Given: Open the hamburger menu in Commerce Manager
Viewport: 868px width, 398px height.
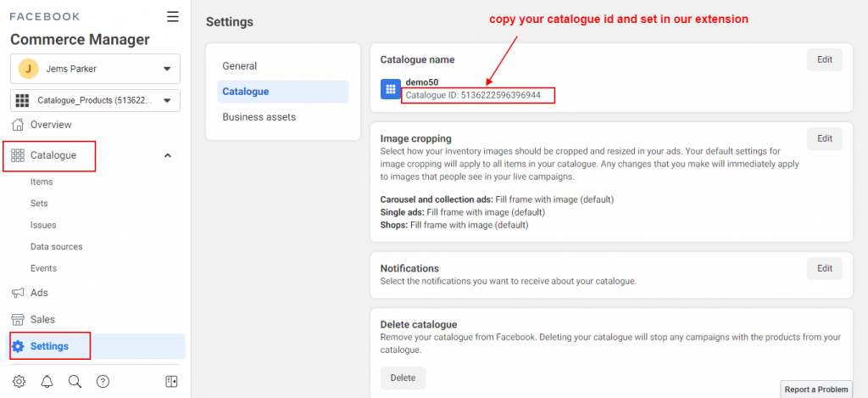Looking at the screenshot, I should point(173,17).
